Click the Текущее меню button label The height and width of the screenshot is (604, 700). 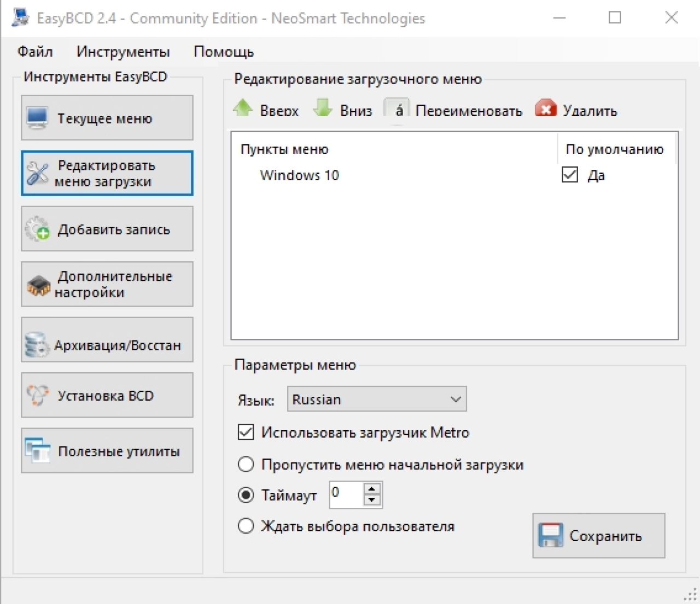[x=105, y=118]
